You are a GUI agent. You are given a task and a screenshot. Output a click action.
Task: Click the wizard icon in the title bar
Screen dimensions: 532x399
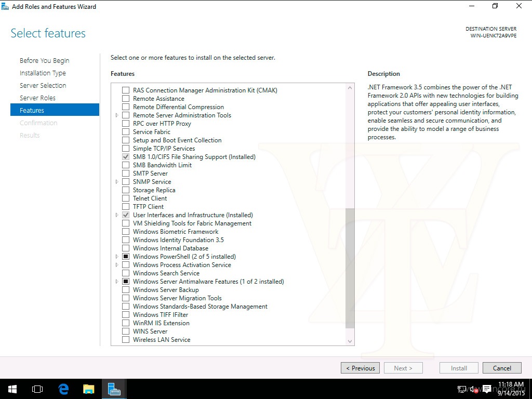(5, 6)
